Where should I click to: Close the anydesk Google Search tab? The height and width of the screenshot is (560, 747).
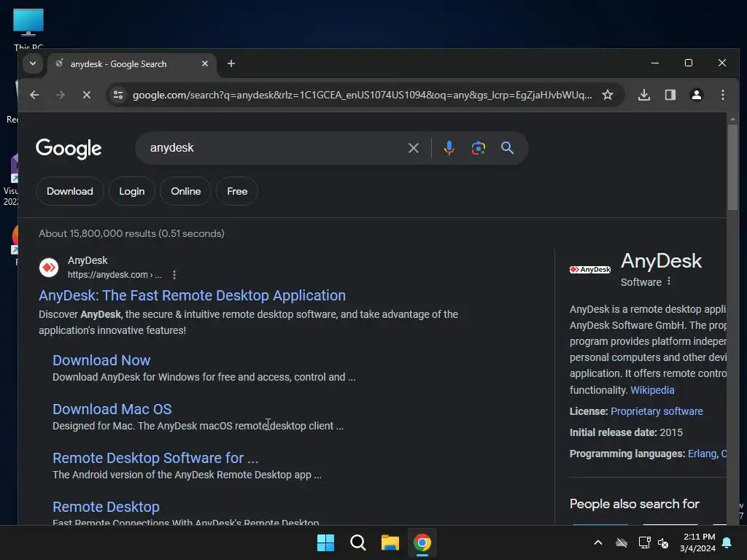[x=205, y=63]
